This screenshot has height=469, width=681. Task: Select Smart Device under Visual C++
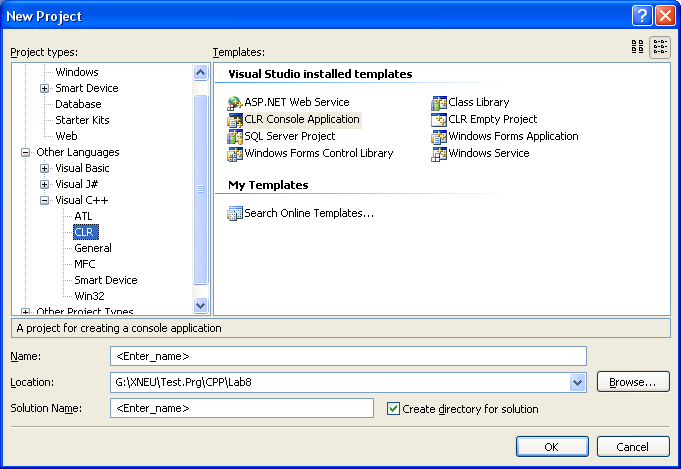pos(106,280)
